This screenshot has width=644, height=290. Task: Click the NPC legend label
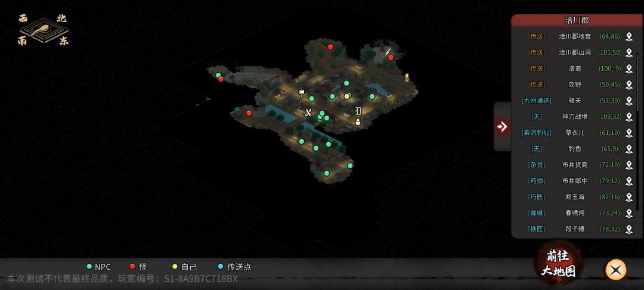[103, 267]
